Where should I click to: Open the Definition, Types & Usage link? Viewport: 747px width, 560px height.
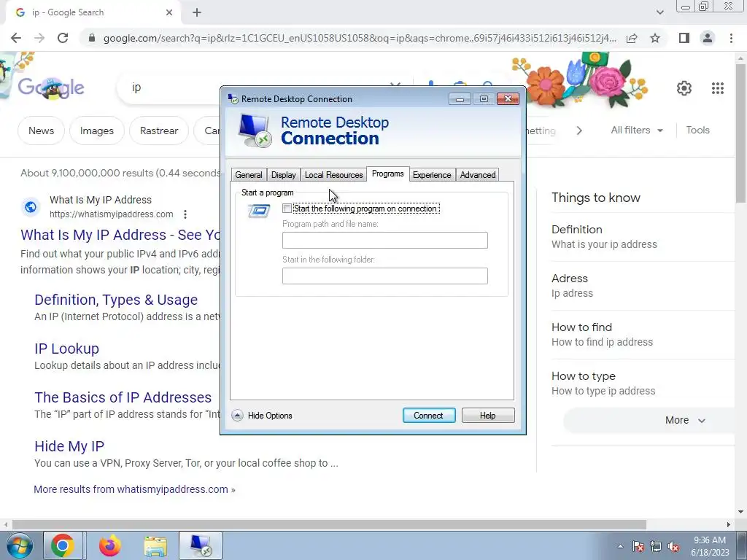pos(116,300)
